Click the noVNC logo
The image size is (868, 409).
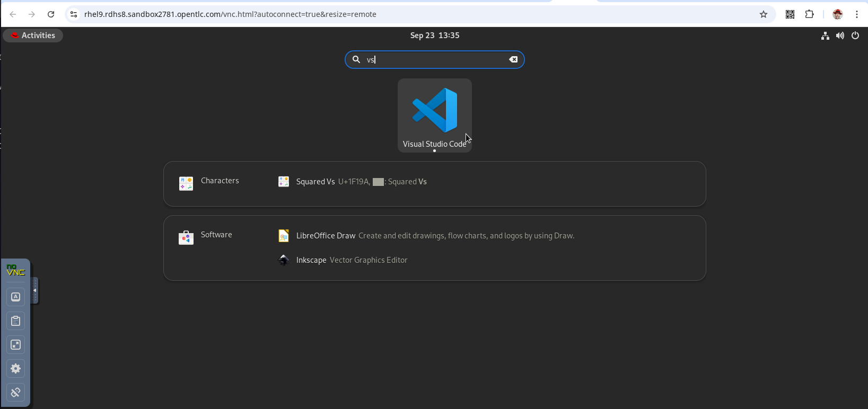click(16, 270)
